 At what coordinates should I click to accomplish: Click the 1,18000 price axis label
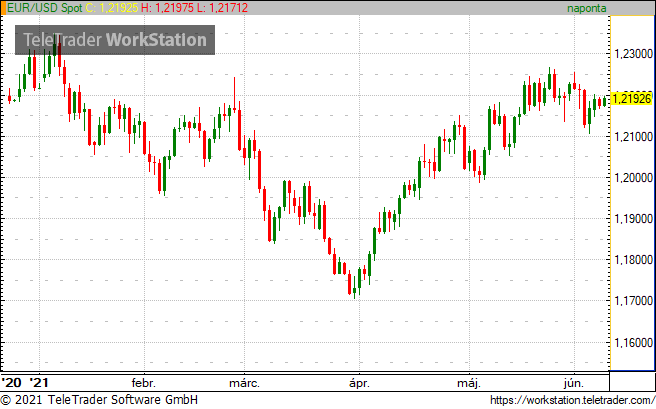(x=633, y=260)
